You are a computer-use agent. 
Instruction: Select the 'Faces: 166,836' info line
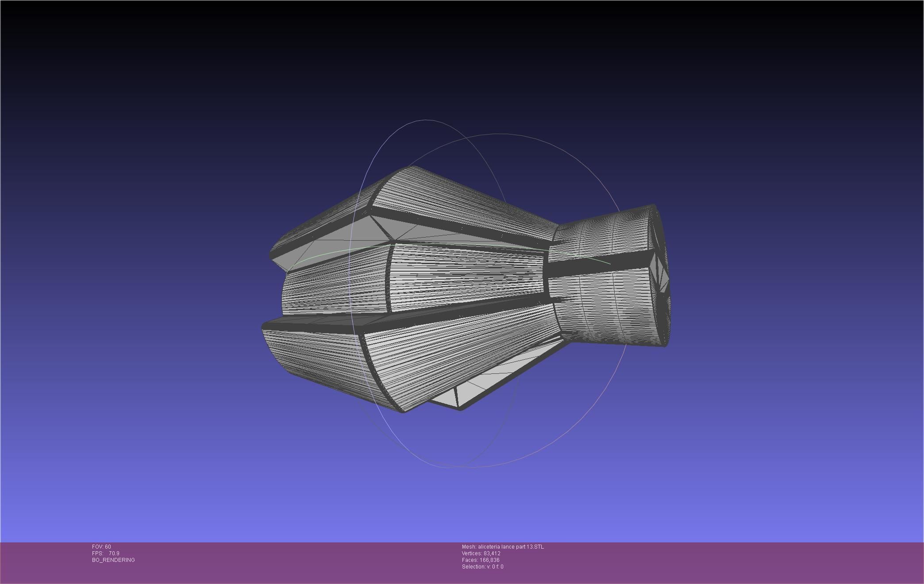[x=481, y=560]
